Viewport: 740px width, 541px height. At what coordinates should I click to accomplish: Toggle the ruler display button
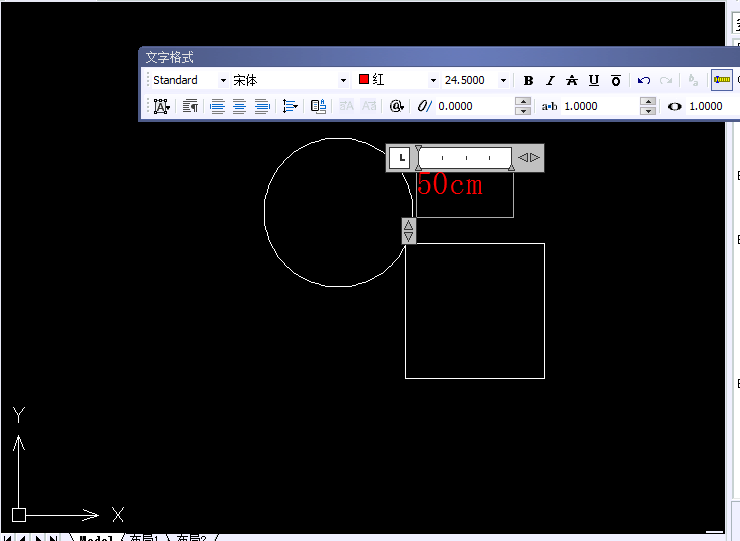pyautogui.click(x=721, y=80)
